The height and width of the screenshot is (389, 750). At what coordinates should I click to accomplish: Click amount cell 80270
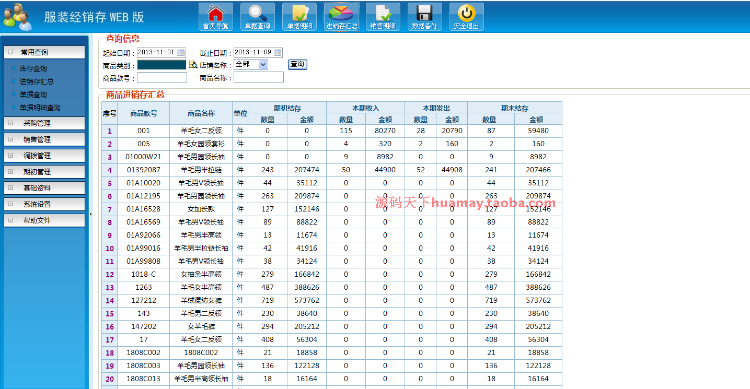point(385,131)
